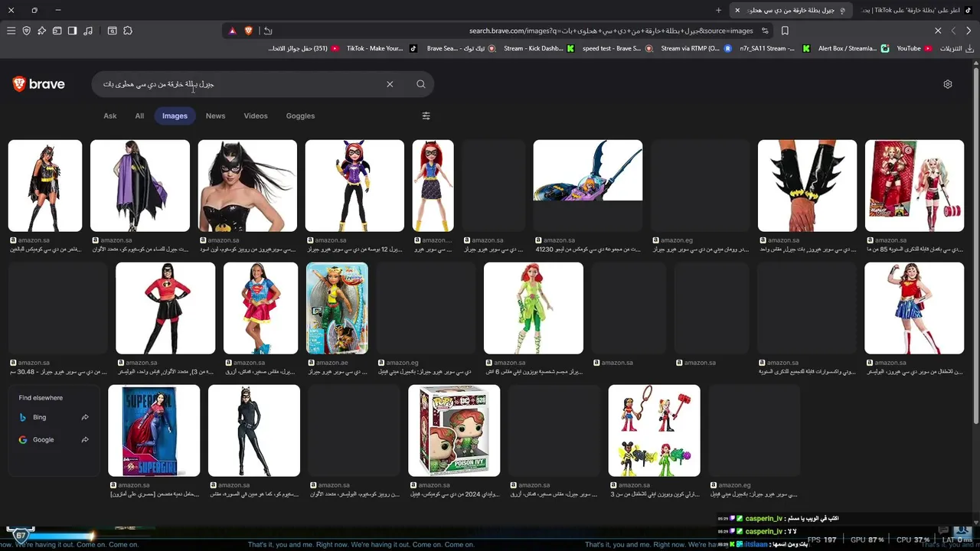Open the Stream - Kick Dashboard bookmark
This screenshot has height=551, width=980.
[x=538, y=48]
